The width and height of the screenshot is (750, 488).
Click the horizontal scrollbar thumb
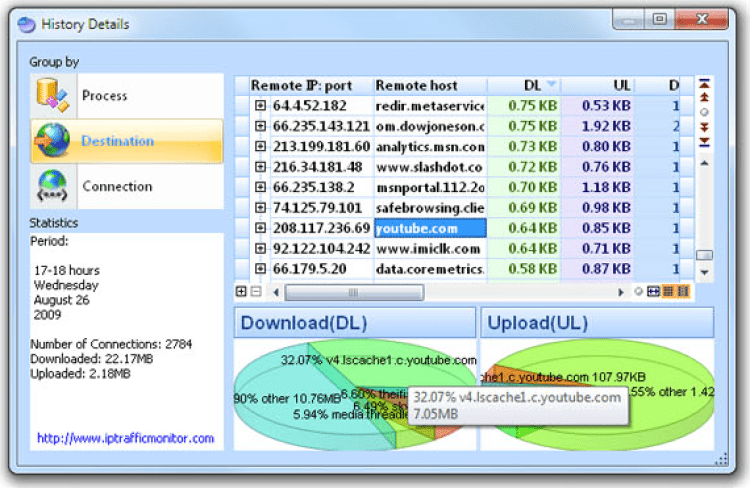(x=354, y=292)
